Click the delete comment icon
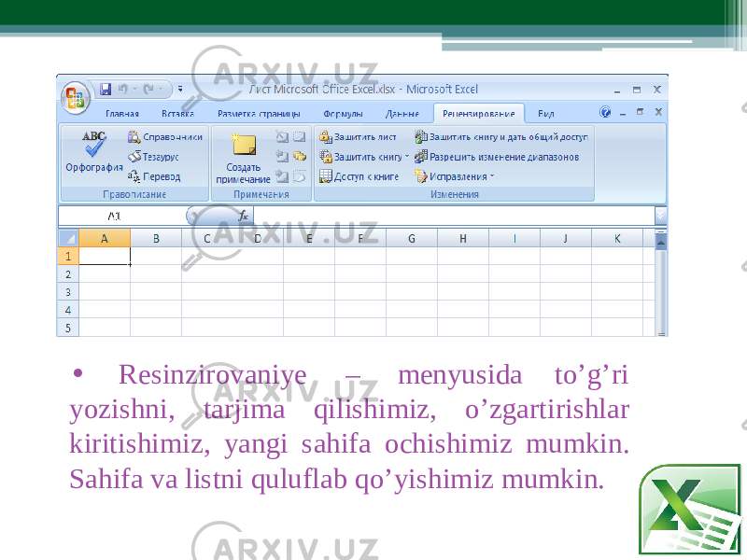This screenshot has width=747, height=560. pos(282,137)
